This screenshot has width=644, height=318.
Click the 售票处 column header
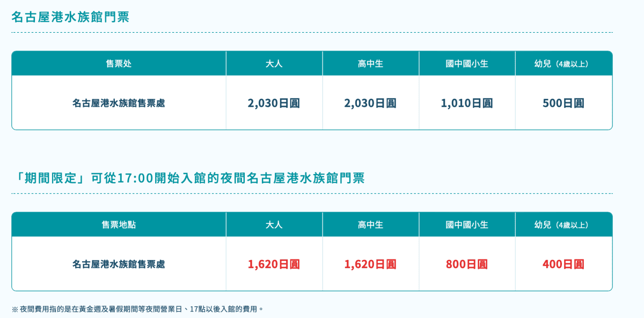119,63
